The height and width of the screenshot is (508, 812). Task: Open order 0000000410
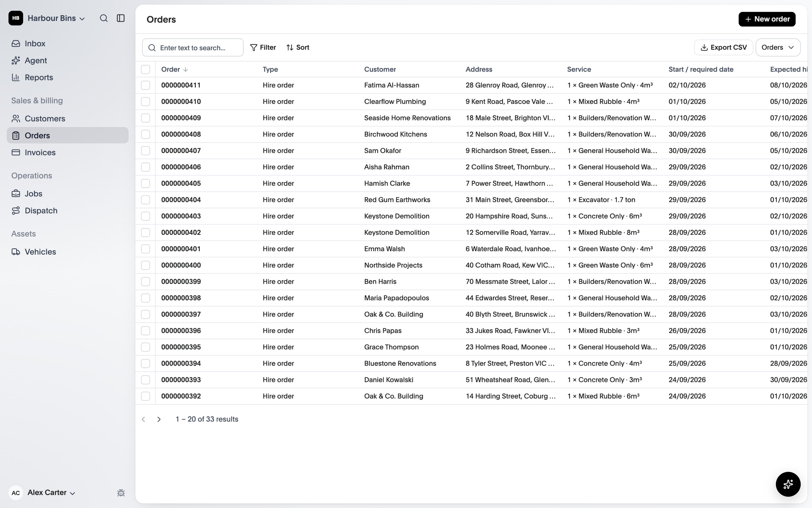tap(181, 102)
